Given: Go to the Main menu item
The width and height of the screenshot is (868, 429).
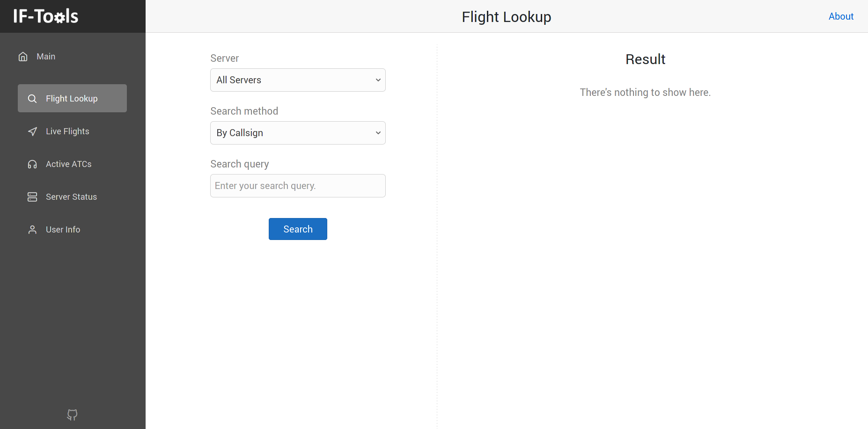Looking at the screenshot, I should click(x=46, y=57).
